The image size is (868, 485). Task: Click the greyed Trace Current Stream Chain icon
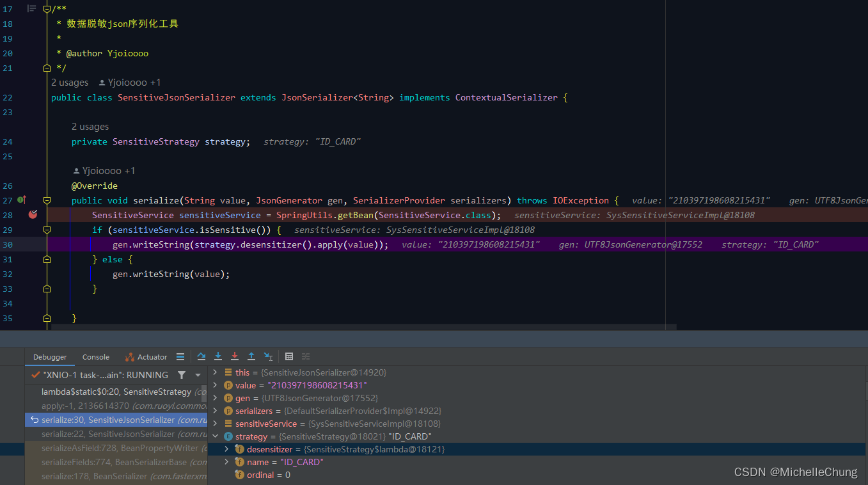click(306, 356)
